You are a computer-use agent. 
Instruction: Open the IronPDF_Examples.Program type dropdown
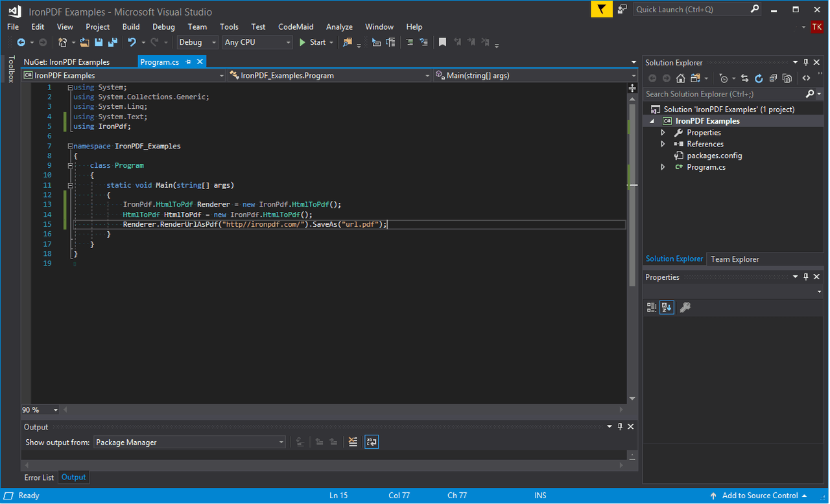coord(329,76)
